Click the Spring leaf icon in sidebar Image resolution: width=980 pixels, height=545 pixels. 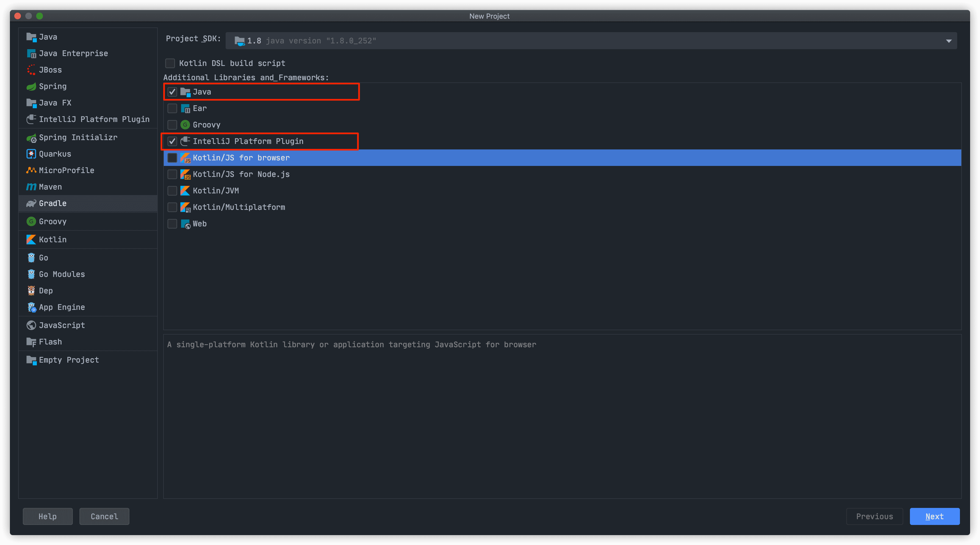coord(31,87)
